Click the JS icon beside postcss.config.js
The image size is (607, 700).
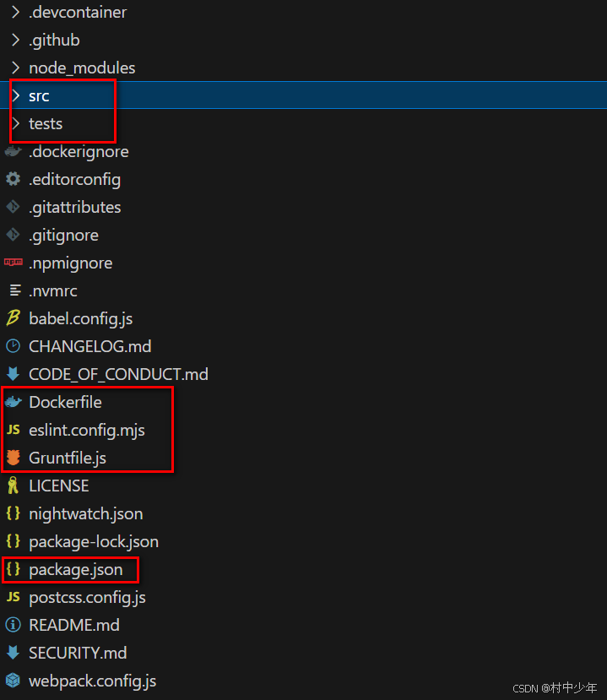pyautogui.click(x=13, y=597)
